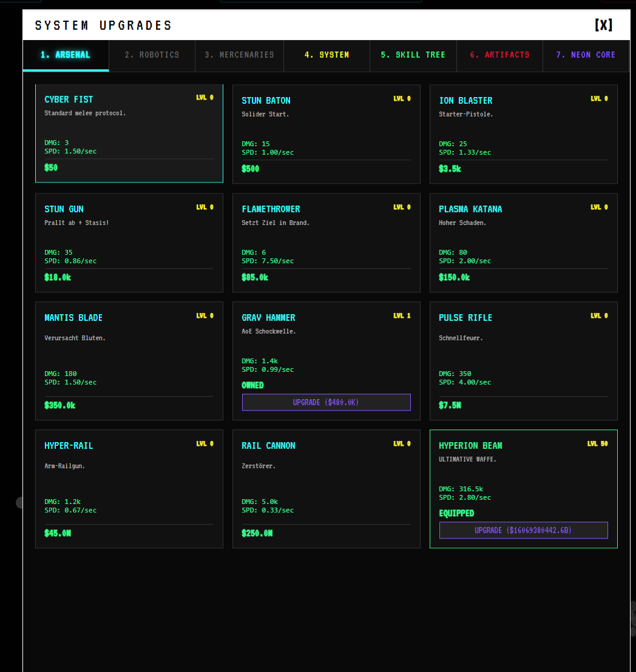The image size is (636, 672).
Task: Select the Hyperion Beam weapon name
Action: [470, 446]
